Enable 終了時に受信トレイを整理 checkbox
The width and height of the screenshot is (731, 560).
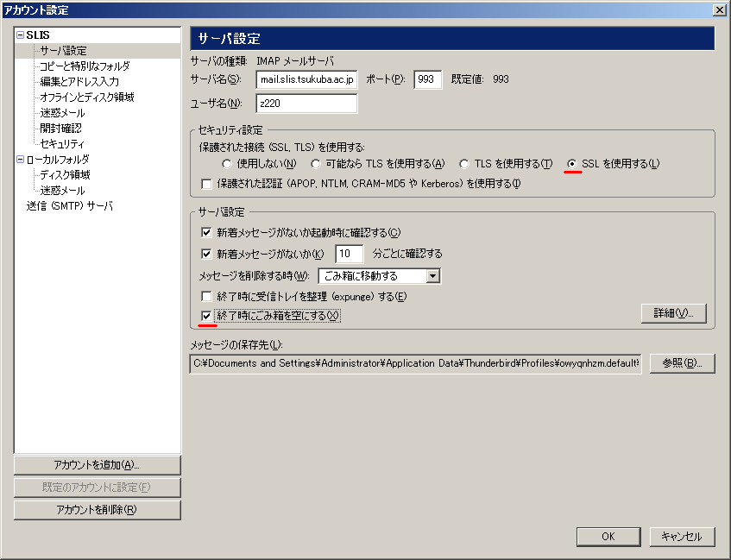point(206,297)
